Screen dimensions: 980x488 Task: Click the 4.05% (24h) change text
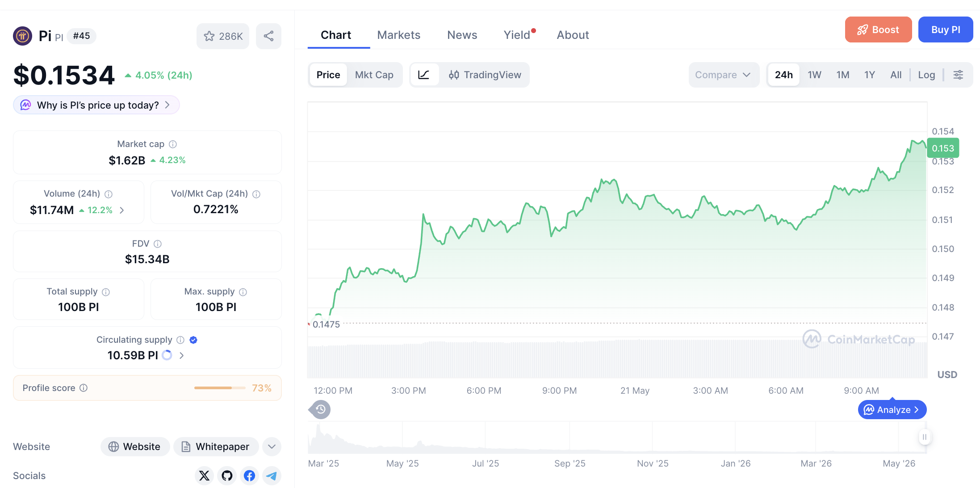pos(163,75)
